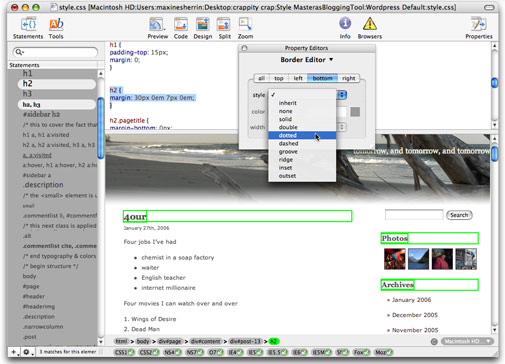
Task: Select the 'all' border tab
Action: tap(262, 78)
